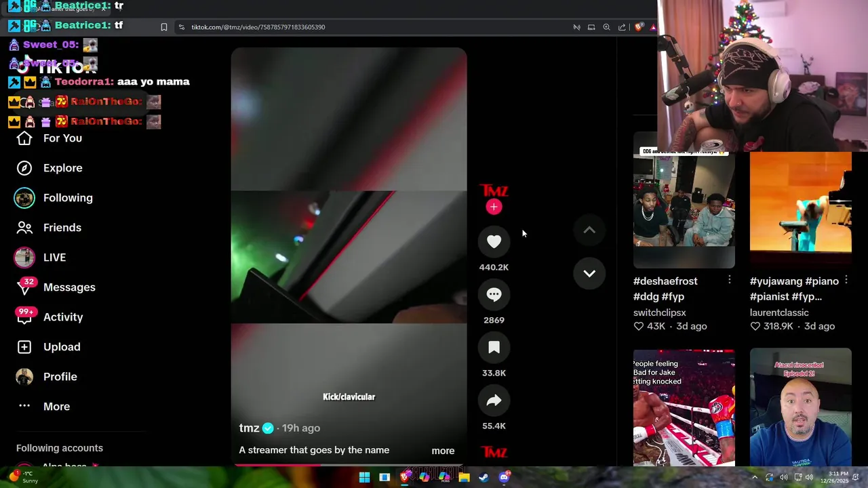
Task: Open Task View on the taskbar
Action: click(384, 477)
